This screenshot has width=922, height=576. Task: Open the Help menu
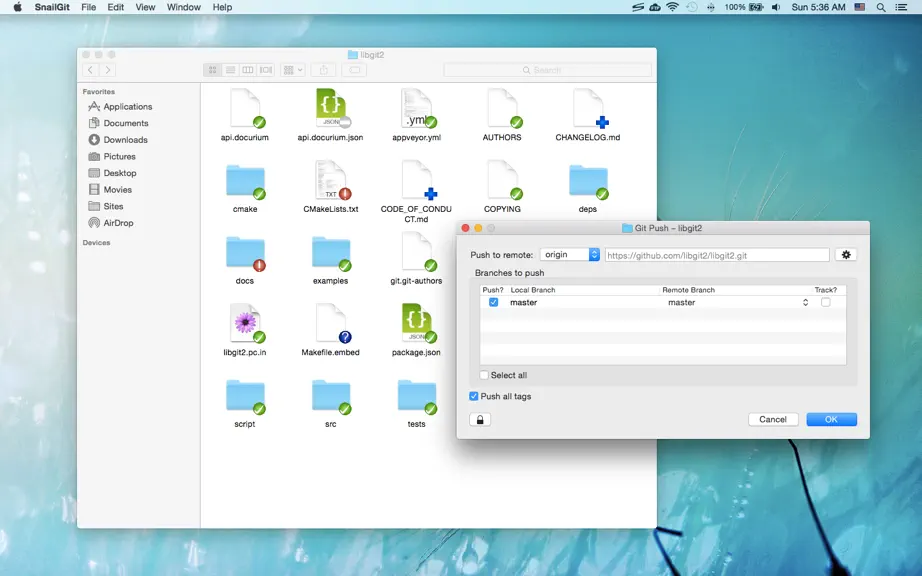(x=222, y=7)
